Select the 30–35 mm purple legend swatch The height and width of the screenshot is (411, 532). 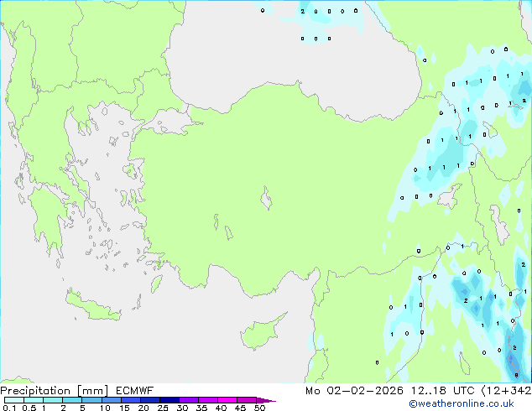(188, 400)
